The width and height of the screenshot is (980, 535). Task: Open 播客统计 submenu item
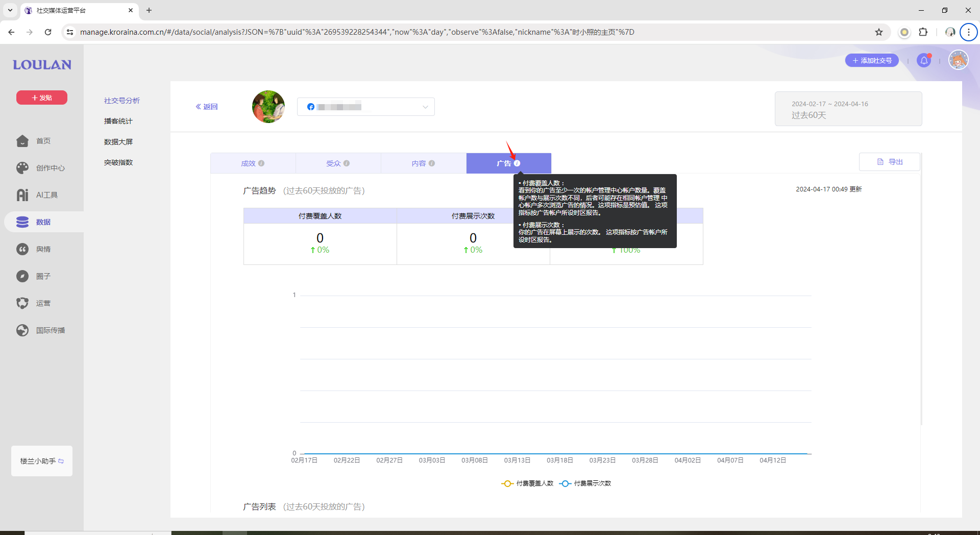point(118,121)
